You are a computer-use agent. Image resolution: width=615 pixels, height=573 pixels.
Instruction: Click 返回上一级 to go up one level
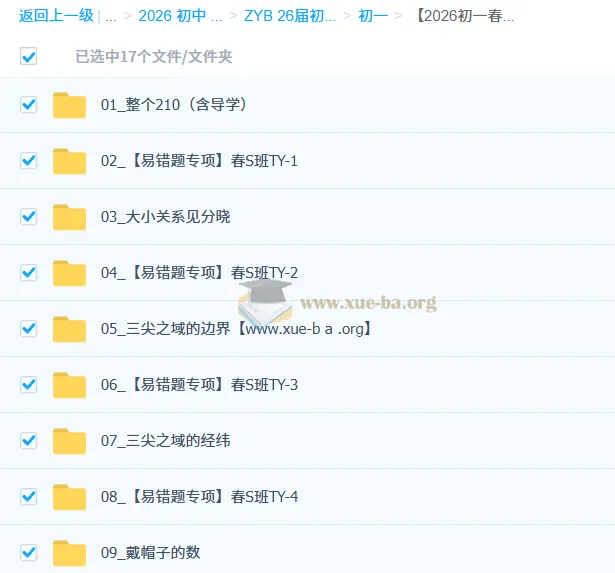click(56, 16)
